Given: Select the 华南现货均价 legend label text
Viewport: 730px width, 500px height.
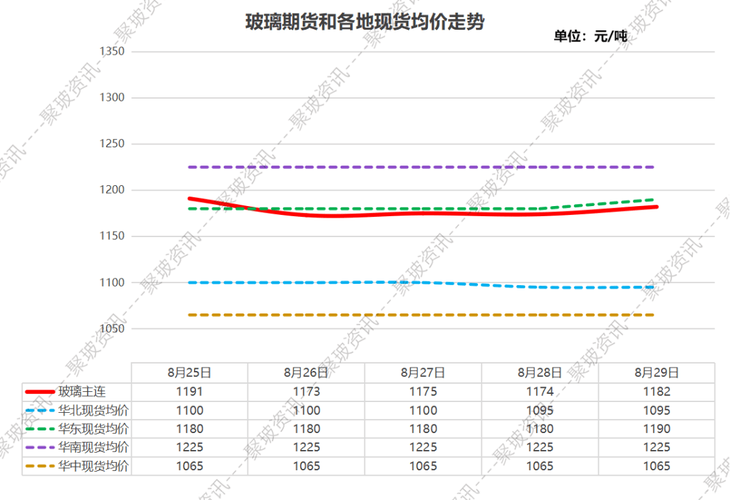Looking at the screenshot, I should click(93, 447).
